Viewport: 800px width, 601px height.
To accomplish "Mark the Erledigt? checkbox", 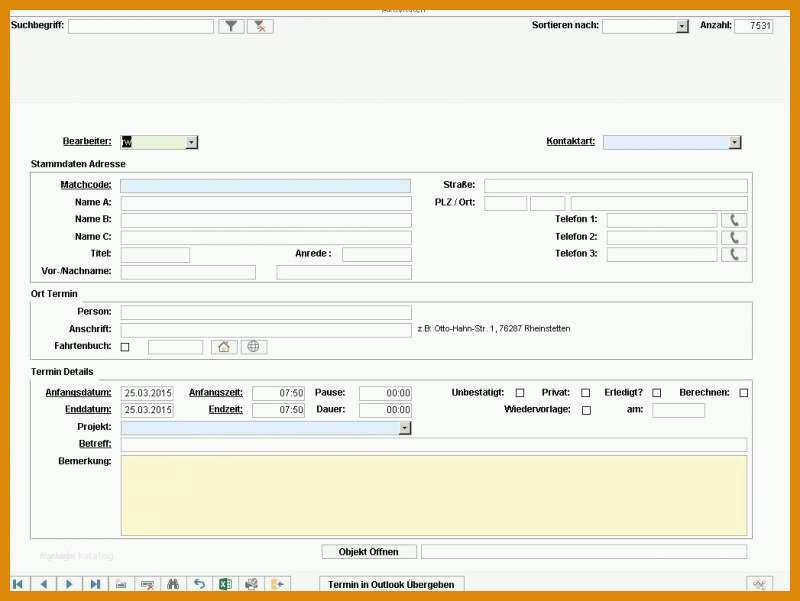I will click(657, 393).
